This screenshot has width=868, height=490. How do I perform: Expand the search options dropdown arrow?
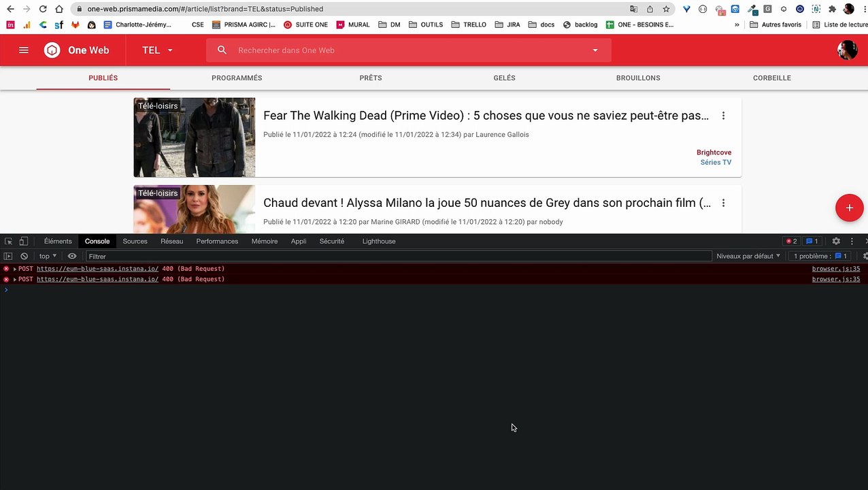tap(595, 50)
